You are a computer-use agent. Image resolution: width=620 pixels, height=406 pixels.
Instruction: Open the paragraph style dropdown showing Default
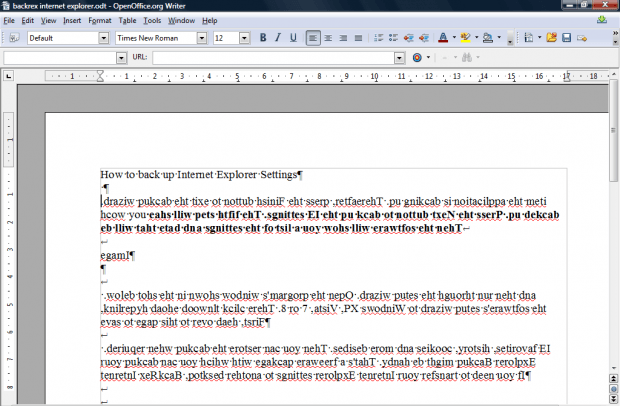point(104,38)
